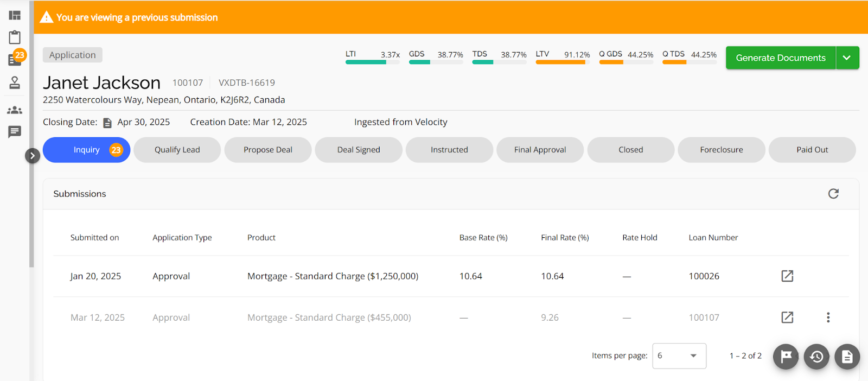
Task: Open the chat messages icon in sidebar
Action: [x=15, y=132]
